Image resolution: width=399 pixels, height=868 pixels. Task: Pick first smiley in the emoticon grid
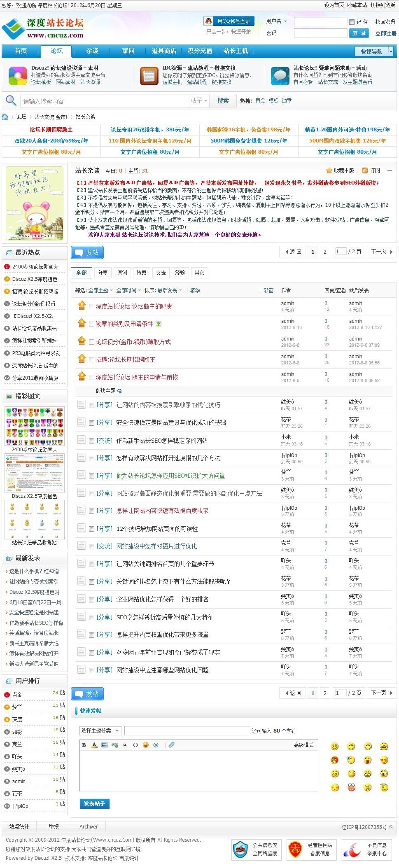[x=335, y=747]
